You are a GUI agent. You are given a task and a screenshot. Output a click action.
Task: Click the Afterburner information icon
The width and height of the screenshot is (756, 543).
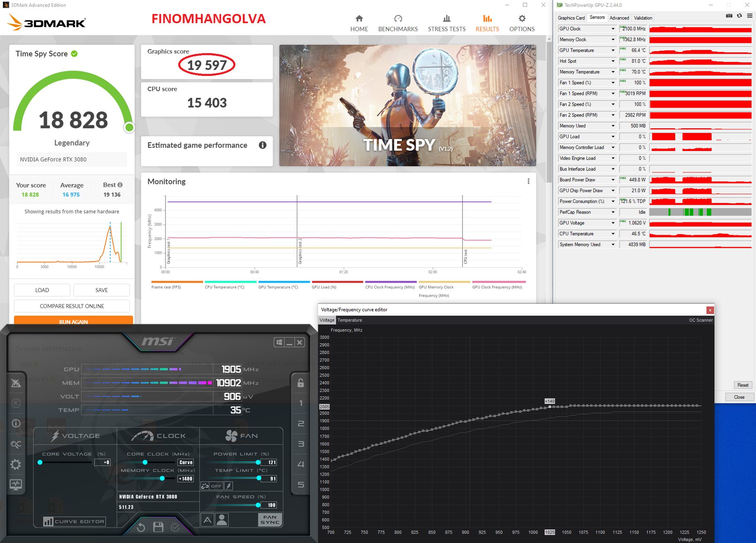coord(16,423)
